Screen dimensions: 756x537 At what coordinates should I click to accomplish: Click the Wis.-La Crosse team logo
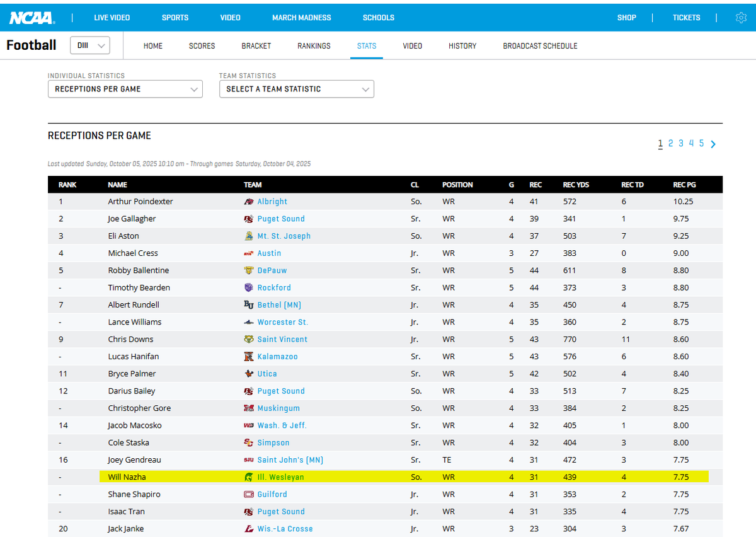[x=249, y=529]
